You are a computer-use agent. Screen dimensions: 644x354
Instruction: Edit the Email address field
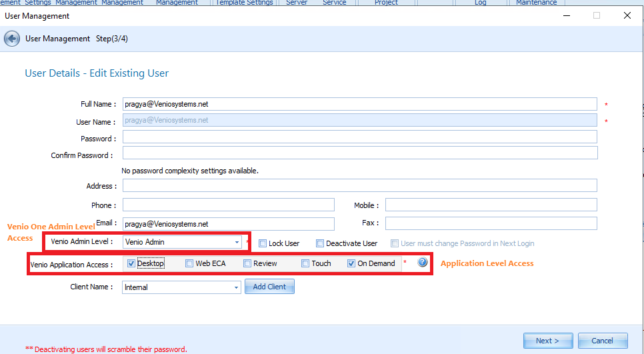[229, 224]
